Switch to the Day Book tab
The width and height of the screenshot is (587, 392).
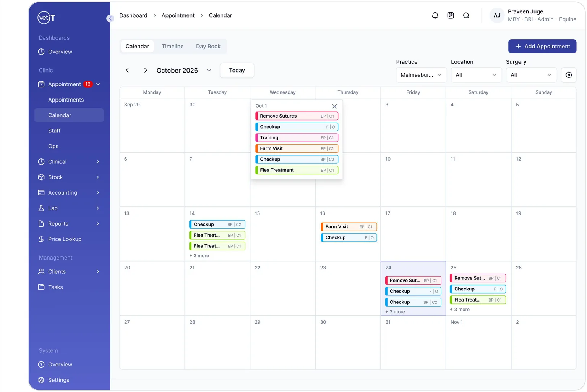(x=208, y=46)
